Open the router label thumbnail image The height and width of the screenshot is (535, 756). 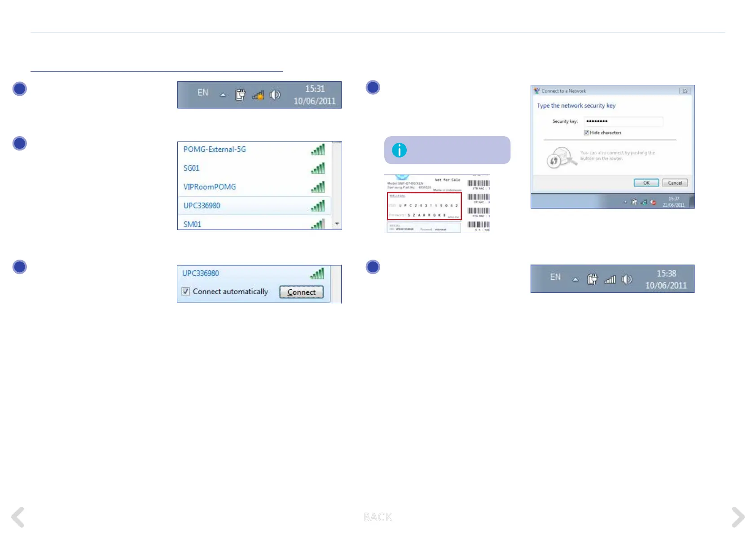pyautogui.click(x=437, y=203)
